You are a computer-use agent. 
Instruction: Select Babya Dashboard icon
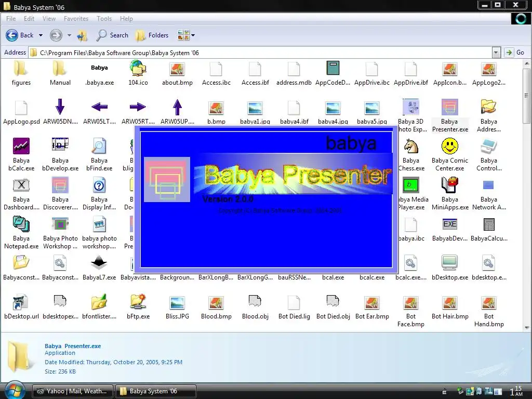(21, 185)
